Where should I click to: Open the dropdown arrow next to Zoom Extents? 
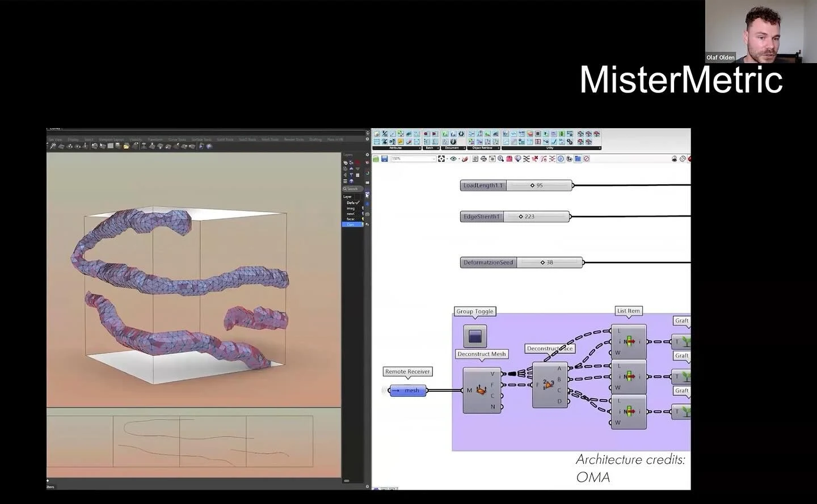coord(447,159)
